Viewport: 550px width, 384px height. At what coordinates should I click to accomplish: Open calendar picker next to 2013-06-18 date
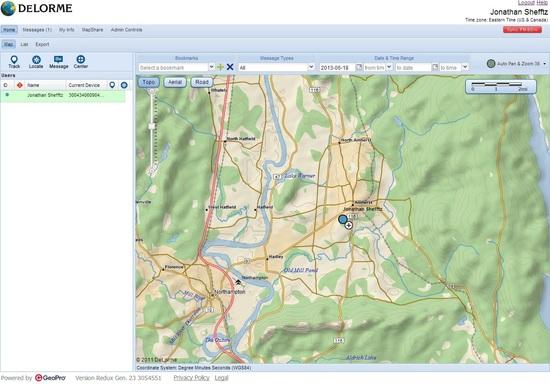[359, 67]
